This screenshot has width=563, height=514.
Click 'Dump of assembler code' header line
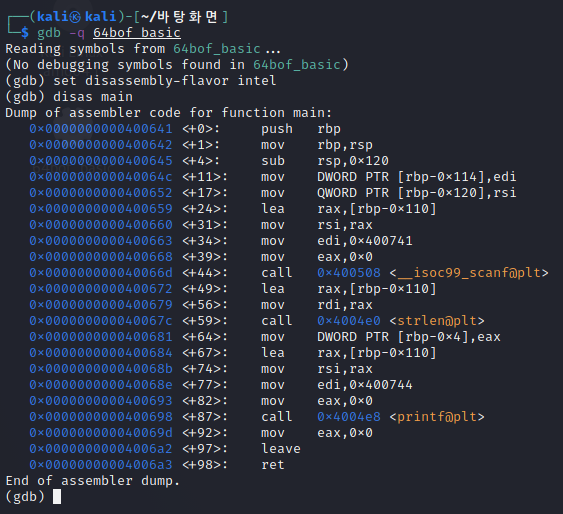tap(169, 113)
